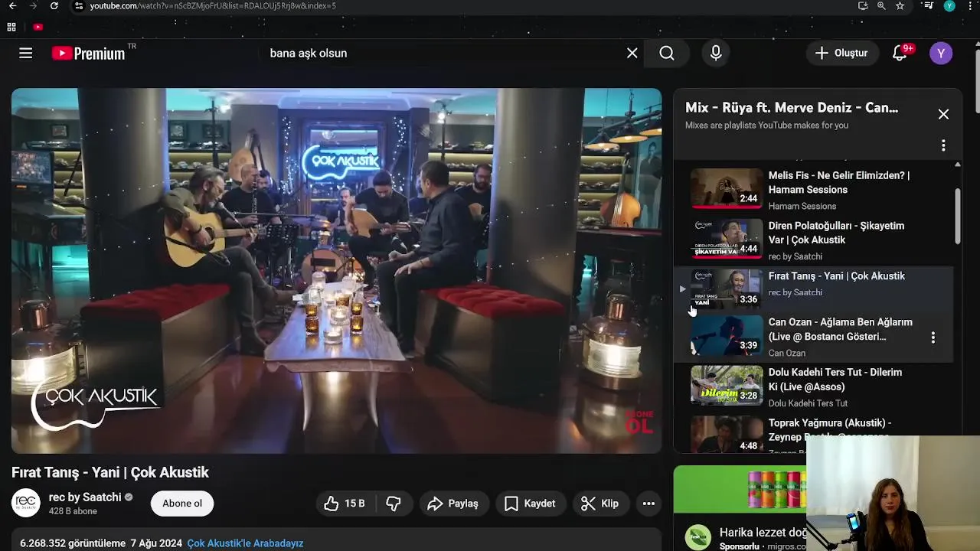
Task: Click the Fırat Tanış video title
Action: tap(110, 473)
